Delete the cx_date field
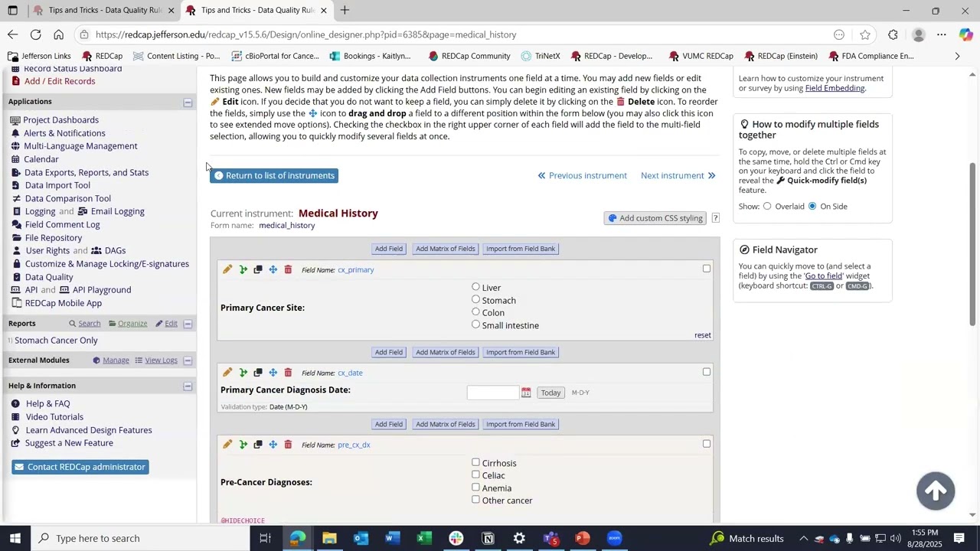 (x=288, y=373)
